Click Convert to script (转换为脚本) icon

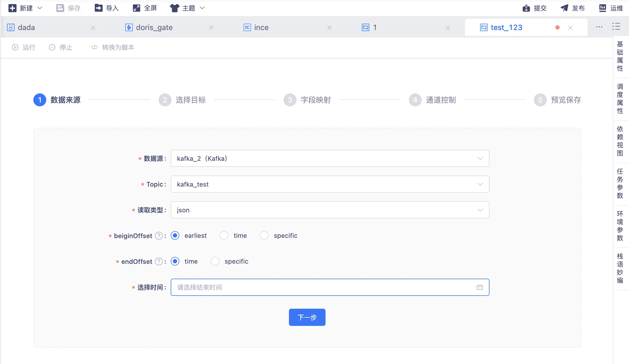pos(94,48)
